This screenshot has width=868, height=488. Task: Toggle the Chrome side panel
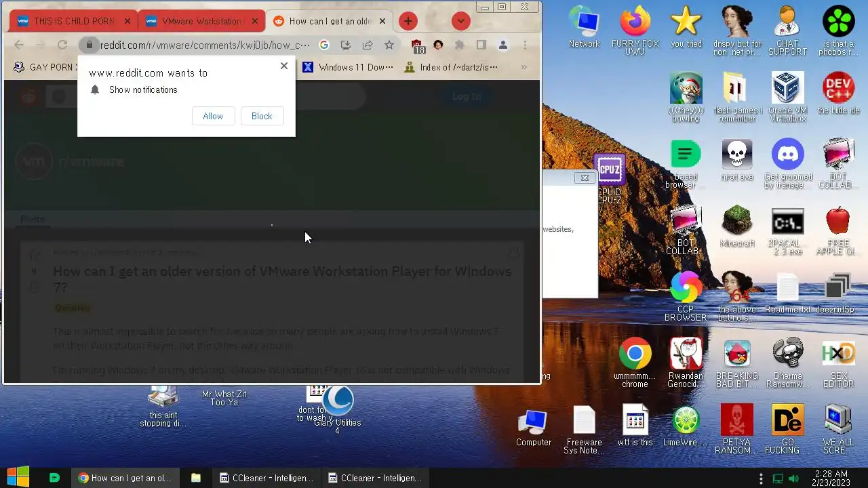coord(481,45)
